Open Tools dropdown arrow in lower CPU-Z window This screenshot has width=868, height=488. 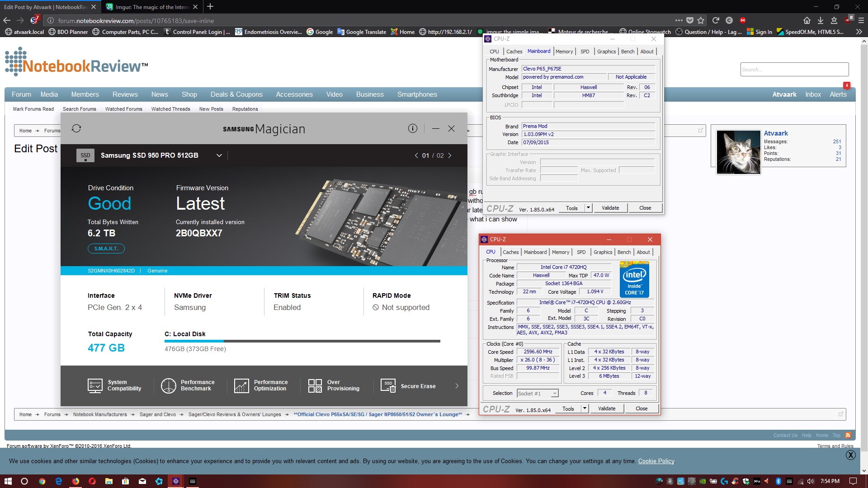(585, 408)
